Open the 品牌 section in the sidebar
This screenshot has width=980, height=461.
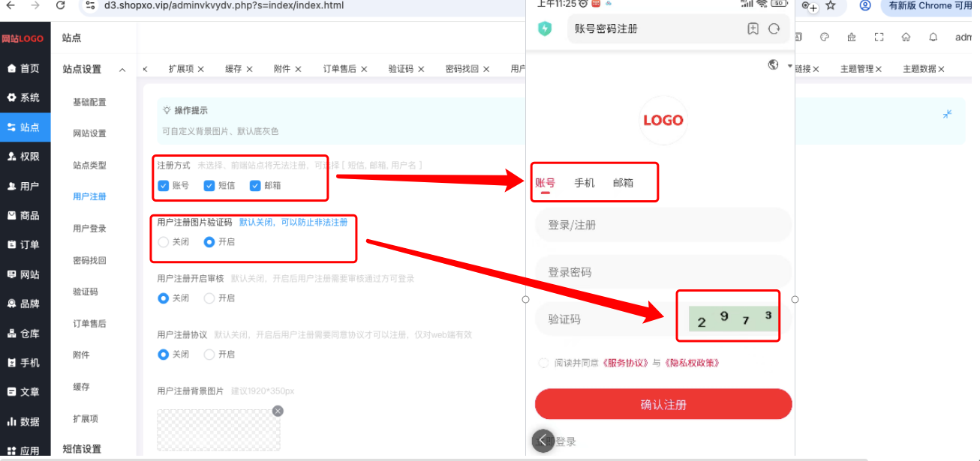[x=25, y=304]
